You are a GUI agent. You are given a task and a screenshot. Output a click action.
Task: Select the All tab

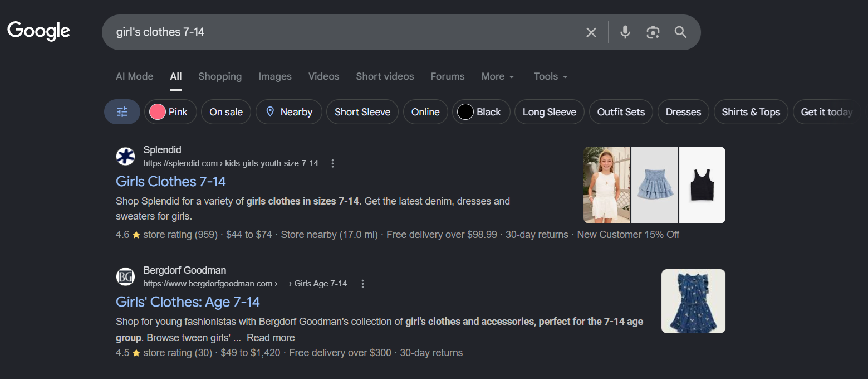pyautogui.click(x=176, y=76)
